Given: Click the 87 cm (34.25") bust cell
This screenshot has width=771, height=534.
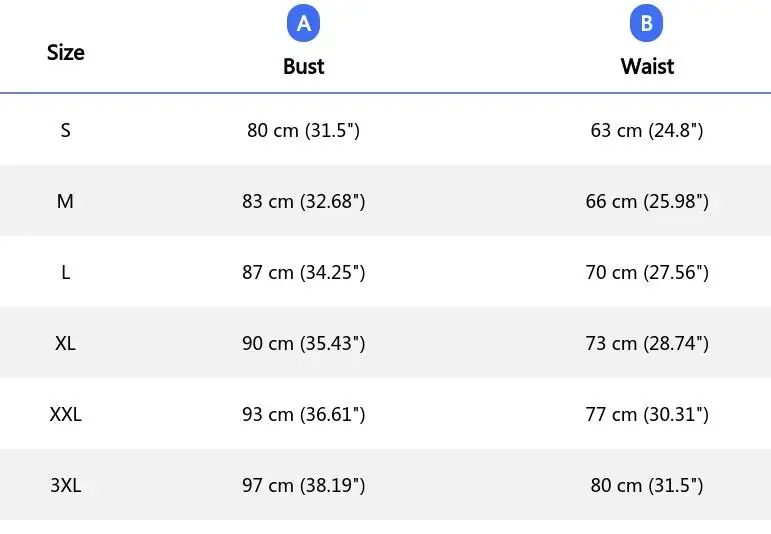Looking at the screenshot, I should pyautogui.click(x=303, y=272).
